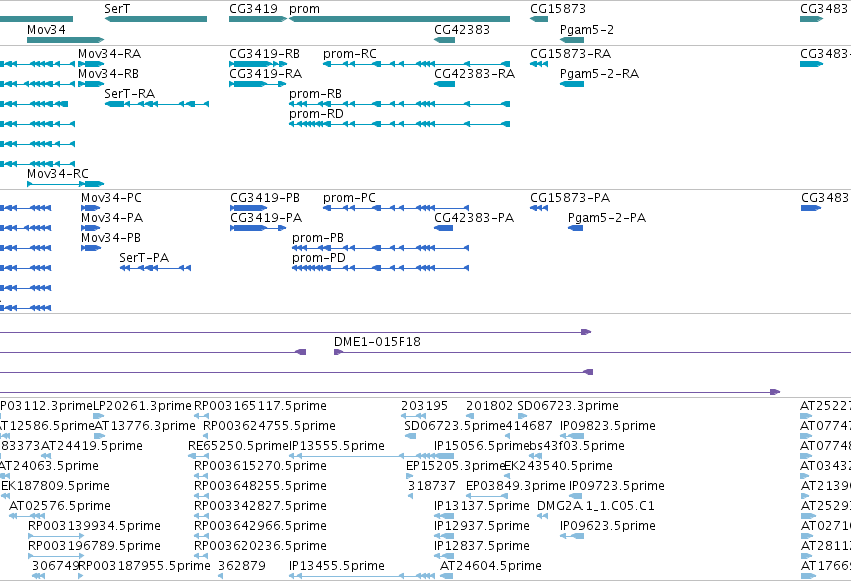The height and width of the screenshot is (581, 851).
Task: Select coding sequence prom-PB
Action: (380, 248)
